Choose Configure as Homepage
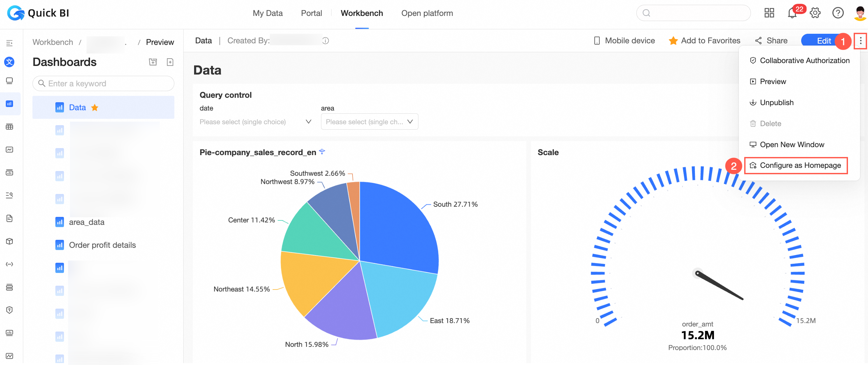This screenshot has height=365, width=868. [795, 165]
